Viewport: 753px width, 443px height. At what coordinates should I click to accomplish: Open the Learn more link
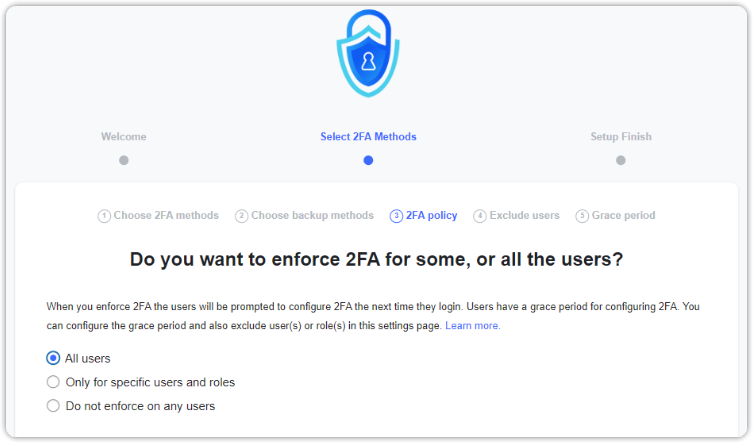coord(473,326)
